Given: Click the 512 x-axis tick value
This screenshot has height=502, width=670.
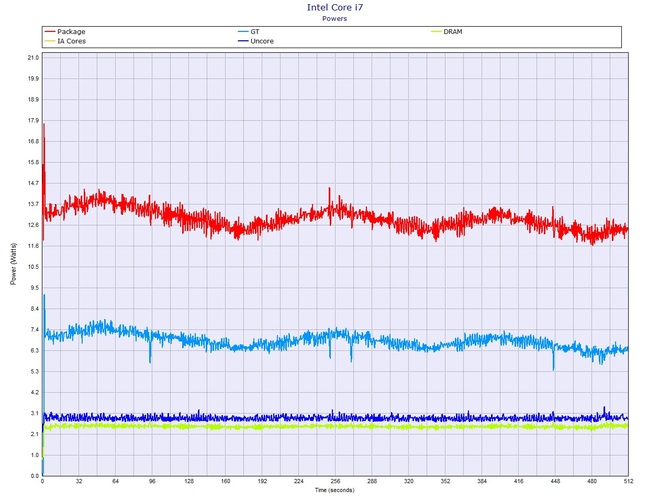Looking at the screenshot, I should (628, 481).
